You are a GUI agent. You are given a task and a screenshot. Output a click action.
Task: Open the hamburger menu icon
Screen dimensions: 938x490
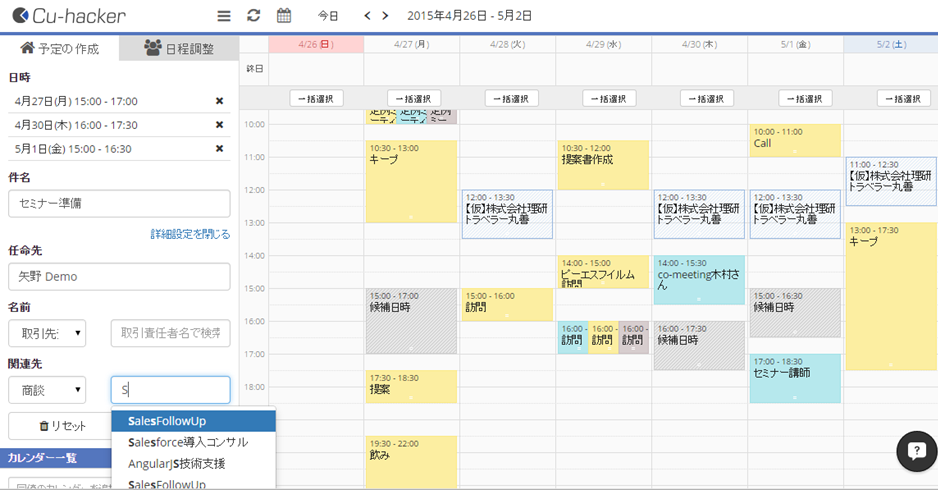pos(224,16)
